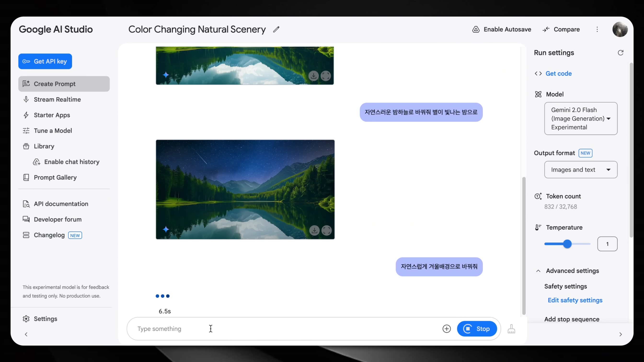The height and width of the screenshot is (362, 644).
Task: Open the upper daytime lake image thumbnail
Action: pyautogui.click(x=245, y=65)
